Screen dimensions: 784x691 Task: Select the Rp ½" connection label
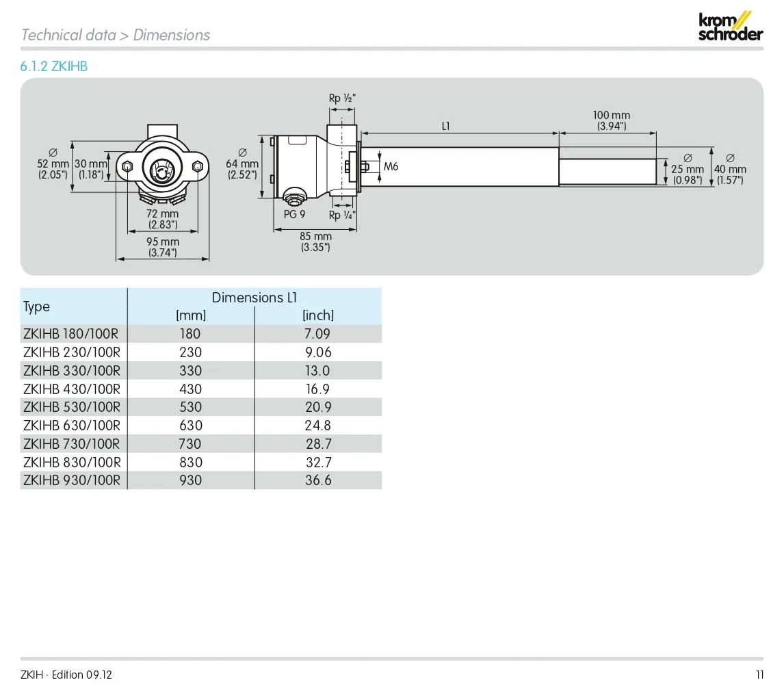(x=342, y=99)
